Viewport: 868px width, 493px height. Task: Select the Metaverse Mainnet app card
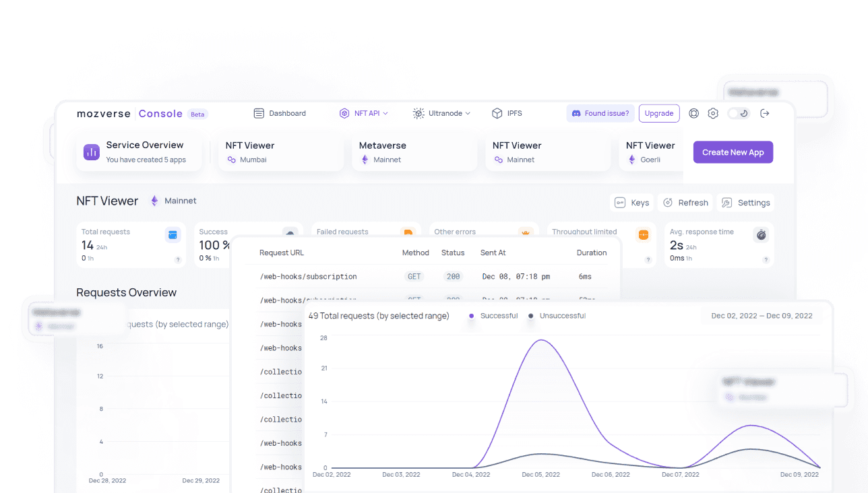coord(413,152)
